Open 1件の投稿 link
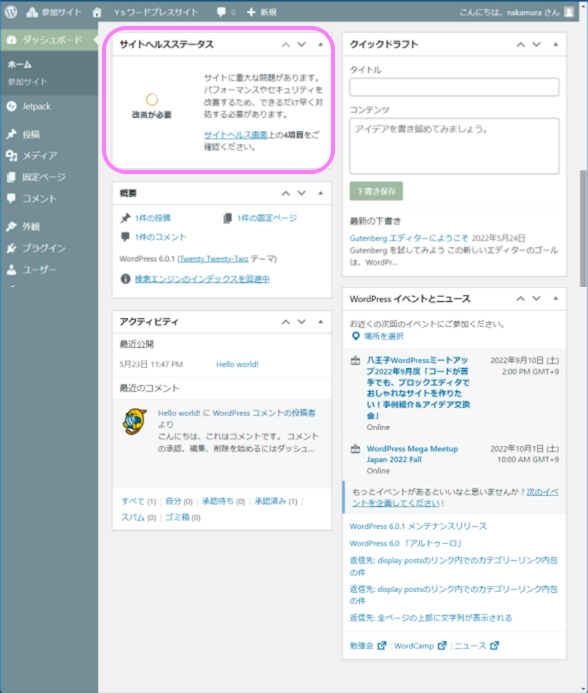 pyautogui.click(x=153, y=218)
